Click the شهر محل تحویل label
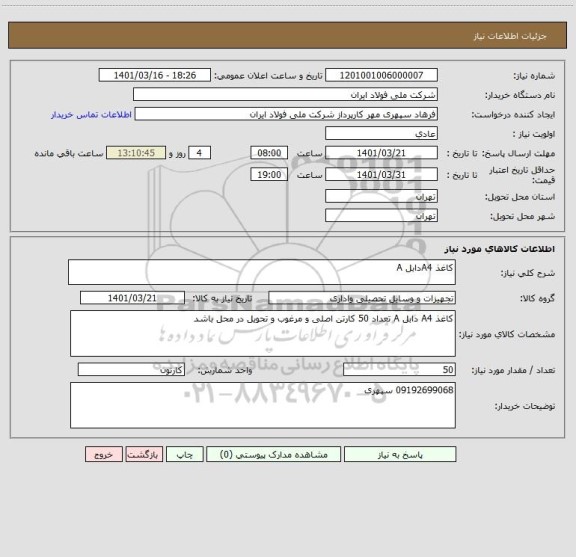576x557 pixels. pos(522,216)
